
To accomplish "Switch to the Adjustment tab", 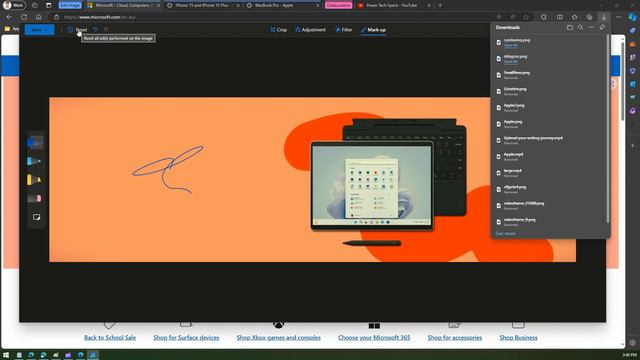I will point(310,30).
